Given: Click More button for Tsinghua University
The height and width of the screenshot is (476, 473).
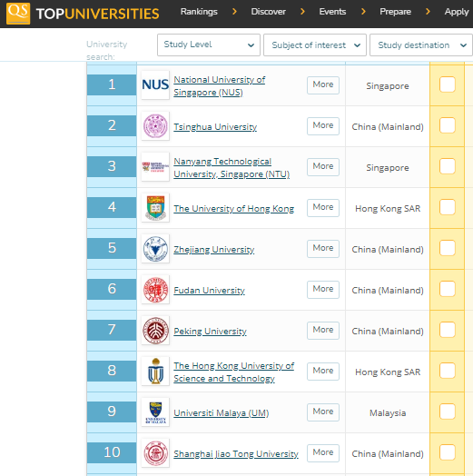Looking at the screenshot, I should (323, 126).
